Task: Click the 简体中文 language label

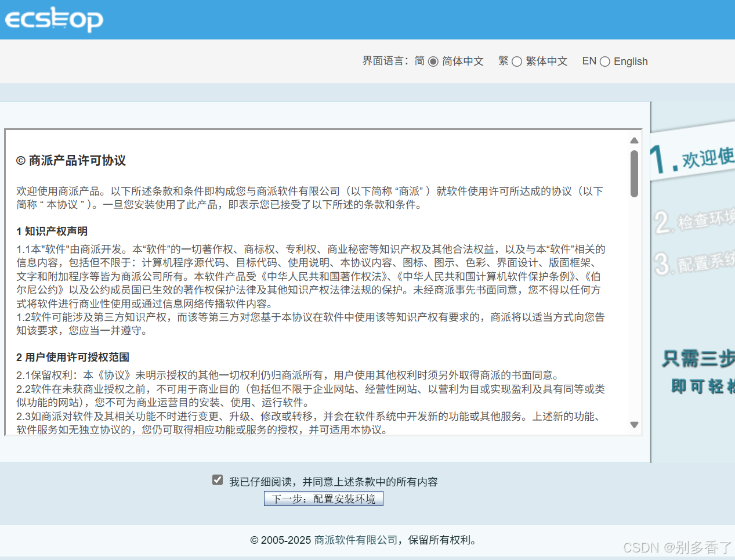Action: [463, 62]
